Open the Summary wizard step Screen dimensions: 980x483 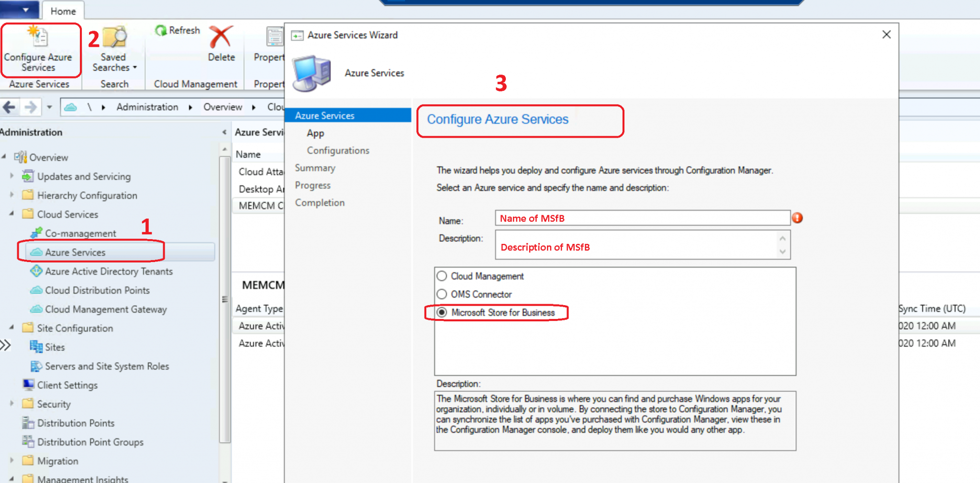[315, 168]
